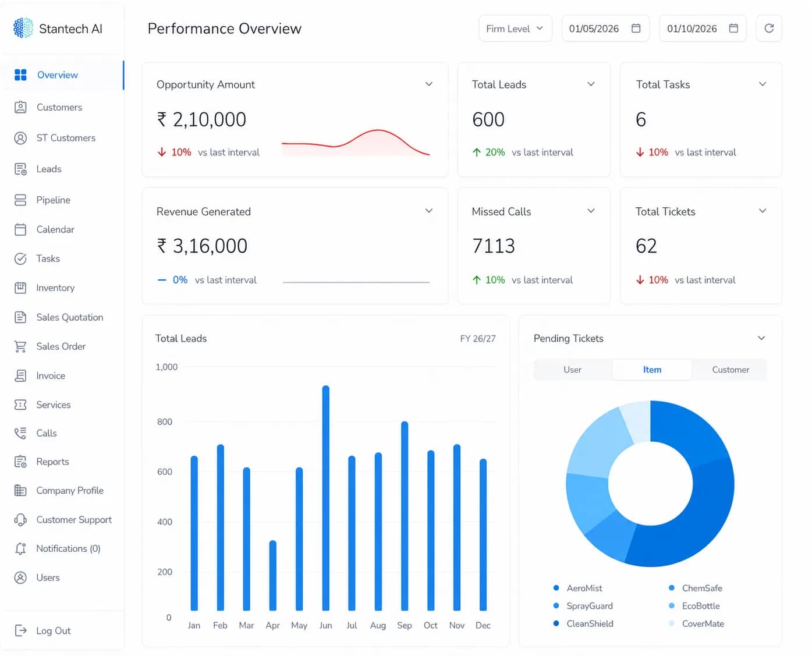This screenshot has height=656, width=812.
Task: Click the Stantech AI logo icon
Action: [23, 28]
